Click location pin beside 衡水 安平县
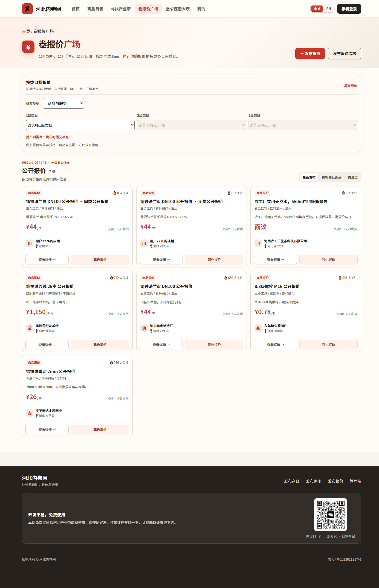The image size is (379, 588). click(x=37, y=416)
